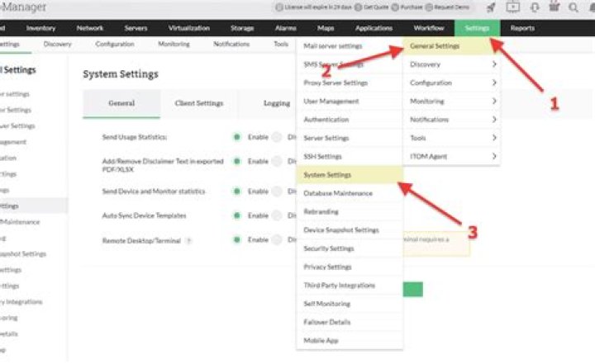
Task: Open Security Settings menu entry
Action: pyautogui.click(x=349, y=248)
